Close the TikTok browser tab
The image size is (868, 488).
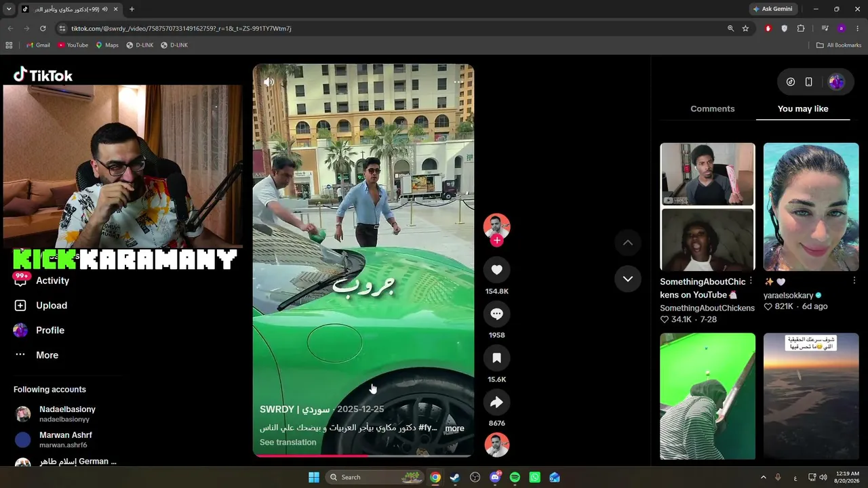click(115, 9)
